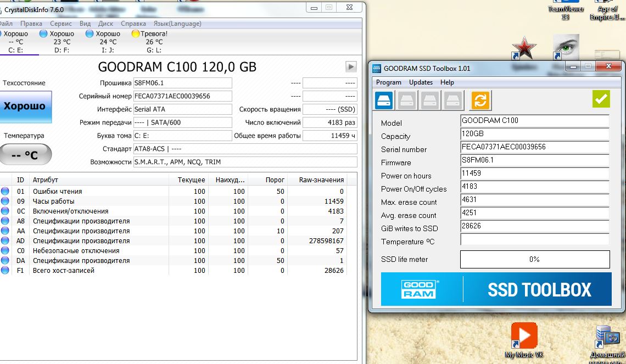Open Справка menu in CrystalDiskInfo
Viewport: 626px width, 364px height.
click(133, 24)
